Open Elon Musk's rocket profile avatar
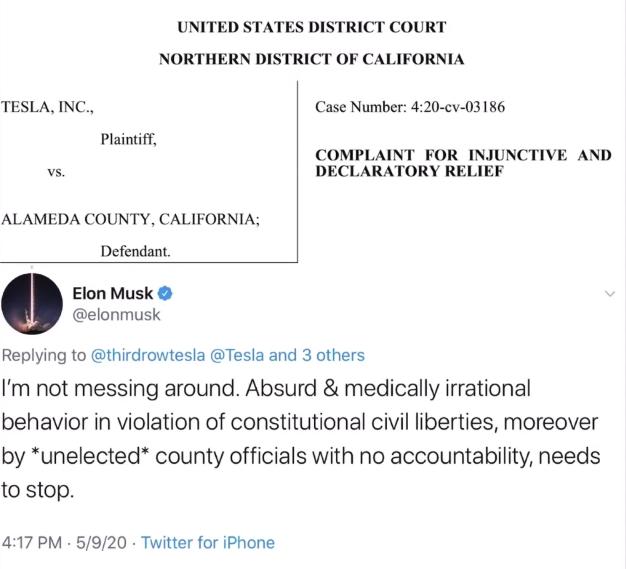Screen dimensions: 626x569 [32, 303]
